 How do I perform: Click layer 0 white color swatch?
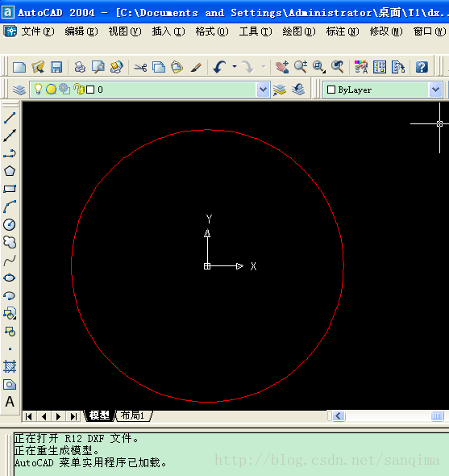click(x=90, y=90)
